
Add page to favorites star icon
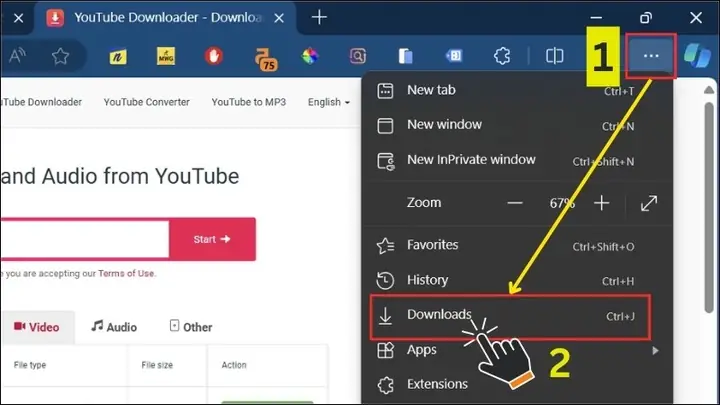coord(60,56)
